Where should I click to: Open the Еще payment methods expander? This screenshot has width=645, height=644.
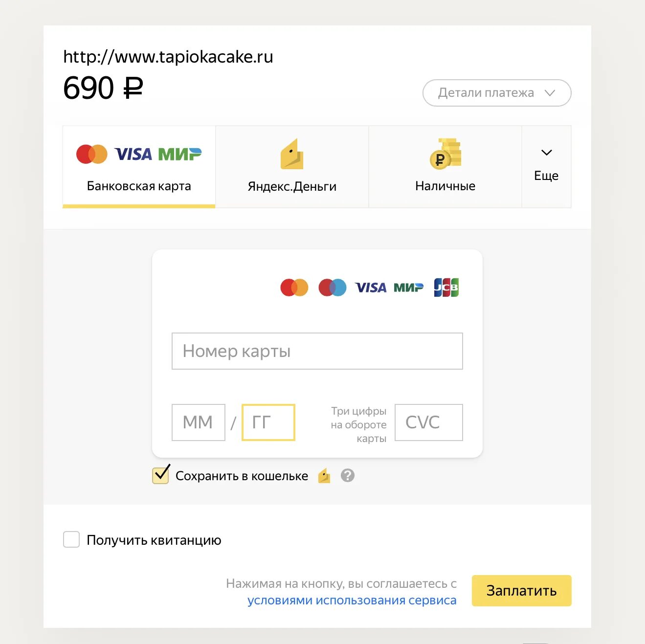pos(546,166)
